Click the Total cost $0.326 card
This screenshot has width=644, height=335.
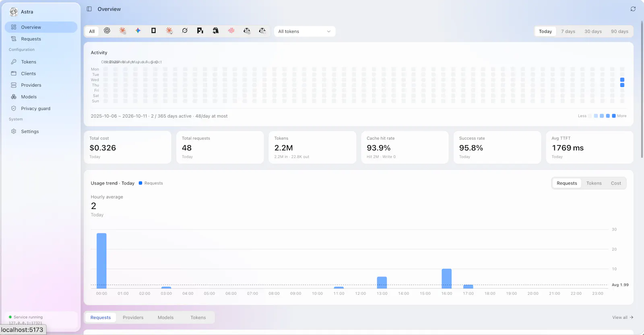(128, 147)
